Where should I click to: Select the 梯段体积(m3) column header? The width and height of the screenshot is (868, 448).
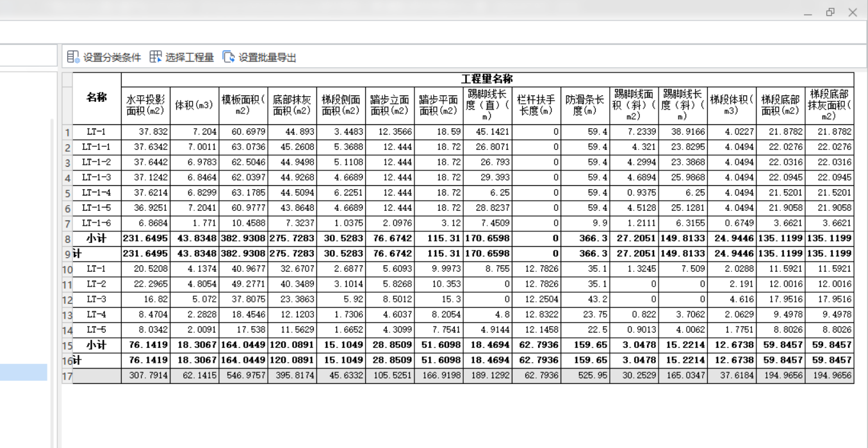(732, 106)
